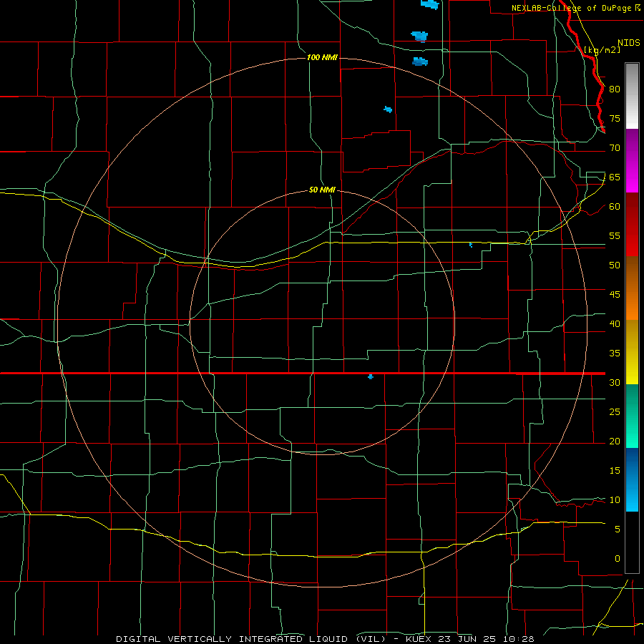Click the 25 value on VIL scale
This screenshot has height=644, width=644.
(x=615, y=411)
